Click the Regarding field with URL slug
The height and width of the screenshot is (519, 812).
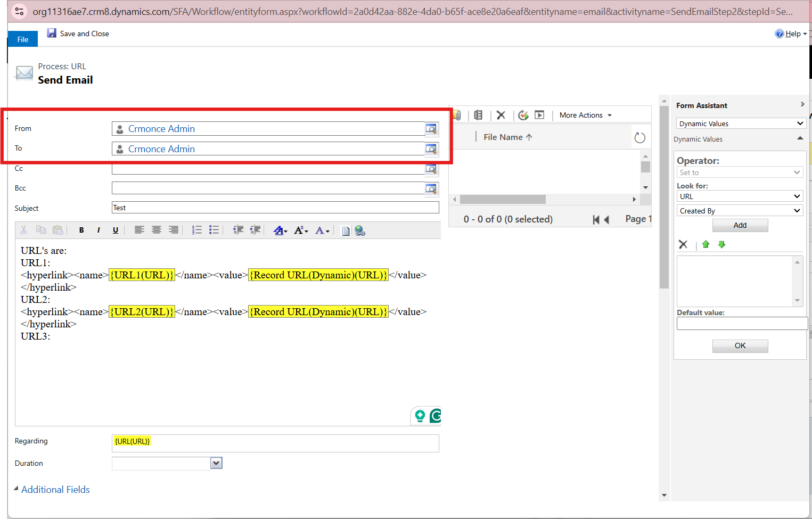tap(275, 443)
